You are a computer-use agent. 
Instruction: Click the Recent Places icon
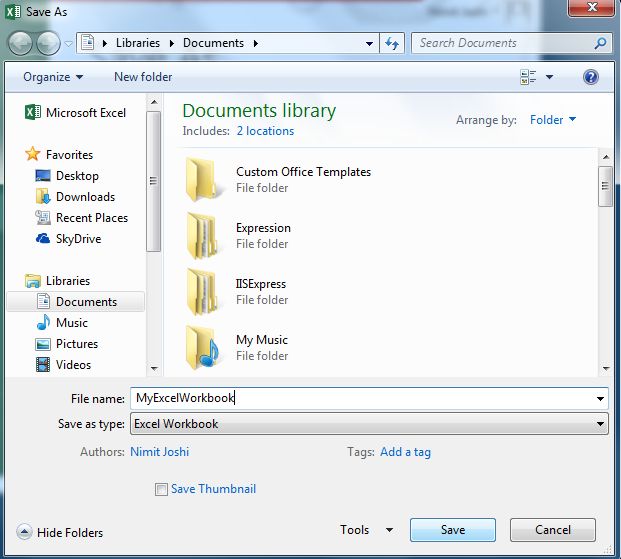[x=43, y=217]
